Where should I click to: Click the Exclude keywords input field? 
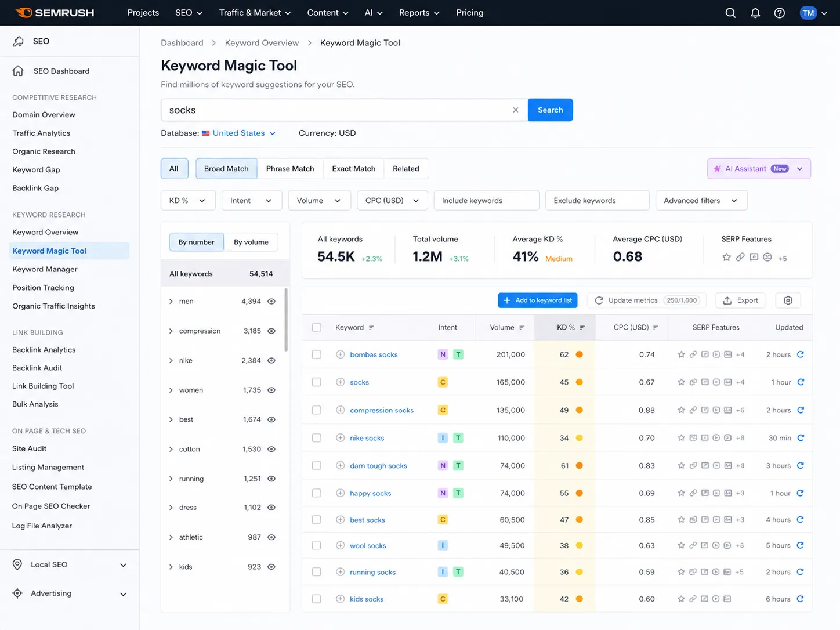[x=598, y=200]
